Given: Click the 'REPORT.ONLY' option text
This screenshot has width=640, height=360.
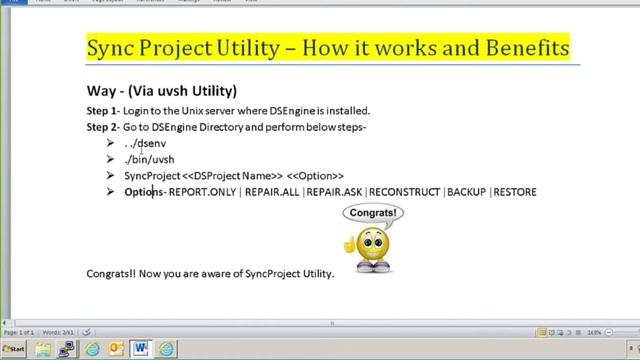Looking at the screenshot, I should 202,192.
